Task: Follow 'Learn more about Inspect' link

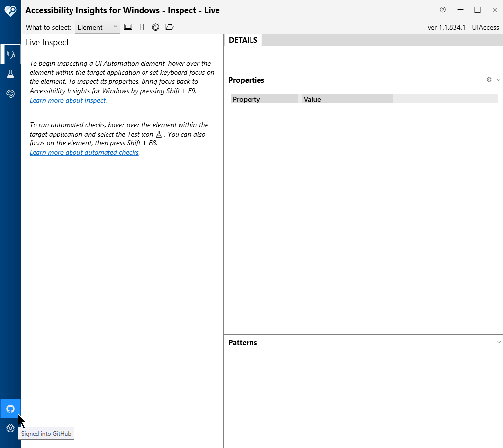Action: pos(68,100)
